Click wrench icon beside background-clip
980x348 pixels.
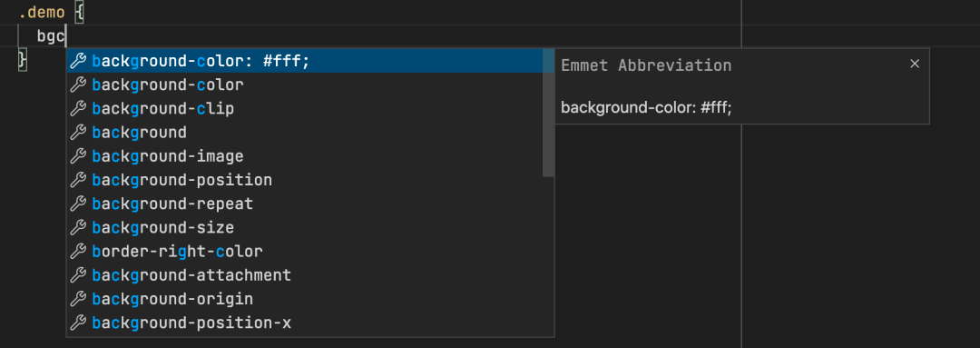77,108
